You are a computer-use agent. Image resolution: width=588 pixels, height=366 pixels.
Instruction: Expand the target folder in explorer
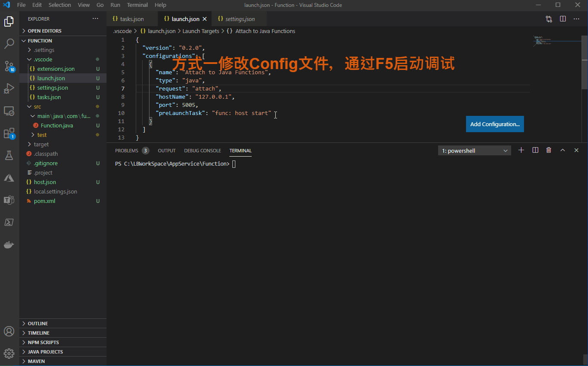point(41,144)
